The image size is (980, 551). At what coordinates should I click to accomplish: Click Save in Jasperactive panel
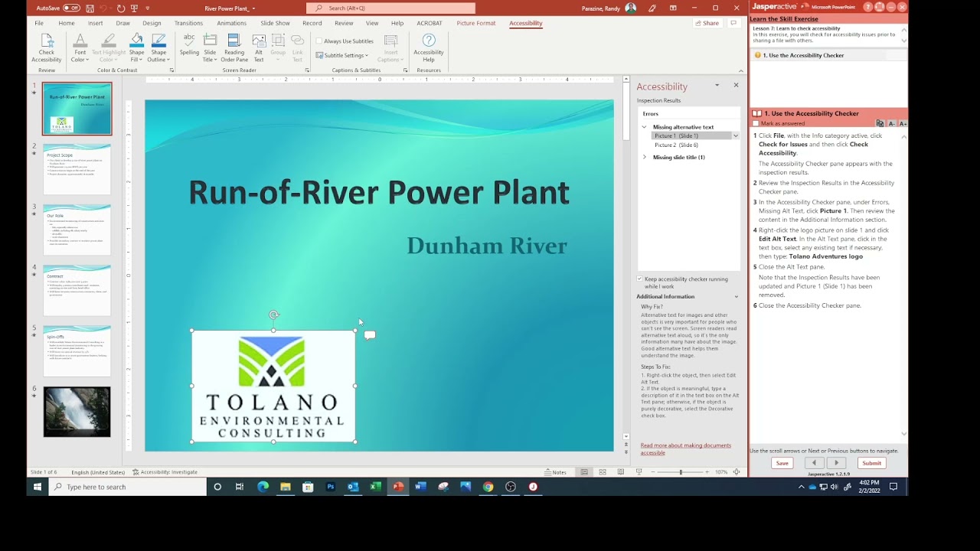pyautogui.click(x=782, y=463)
